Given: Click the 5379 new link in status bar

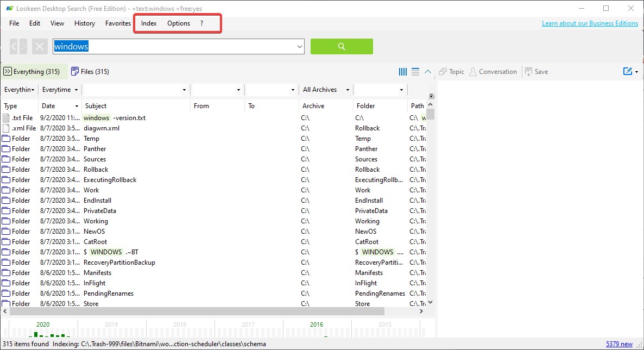Looking at the screenshot, I should [x=619, y=344].
